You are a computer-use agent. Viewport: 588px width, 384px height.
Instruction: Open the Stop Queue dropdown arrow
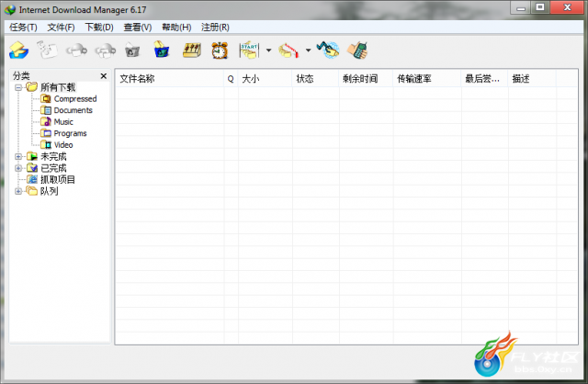click(x=309, y=50)
